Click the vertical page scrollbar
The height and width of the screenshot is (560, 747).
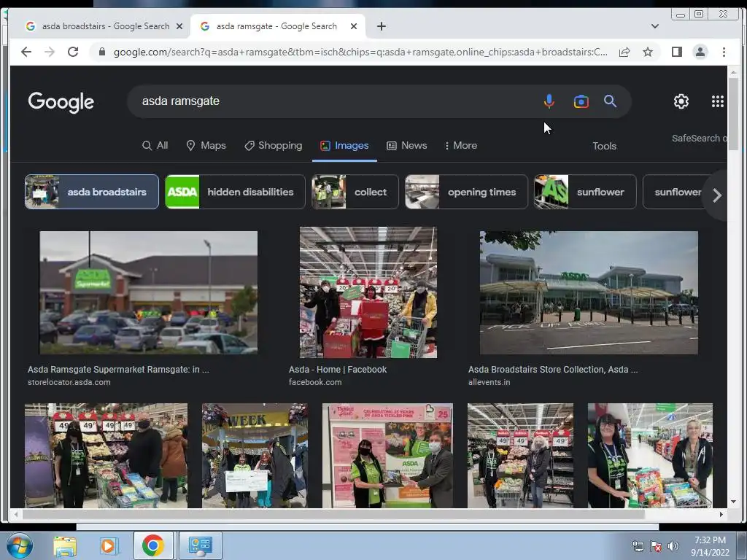[x=732, y=114]
